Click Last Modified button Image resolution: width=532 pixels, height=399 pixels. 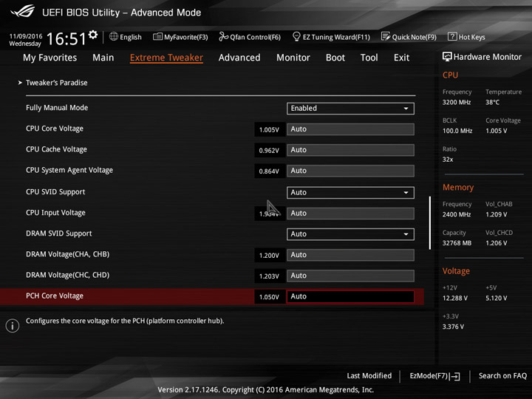coord(369,375)
